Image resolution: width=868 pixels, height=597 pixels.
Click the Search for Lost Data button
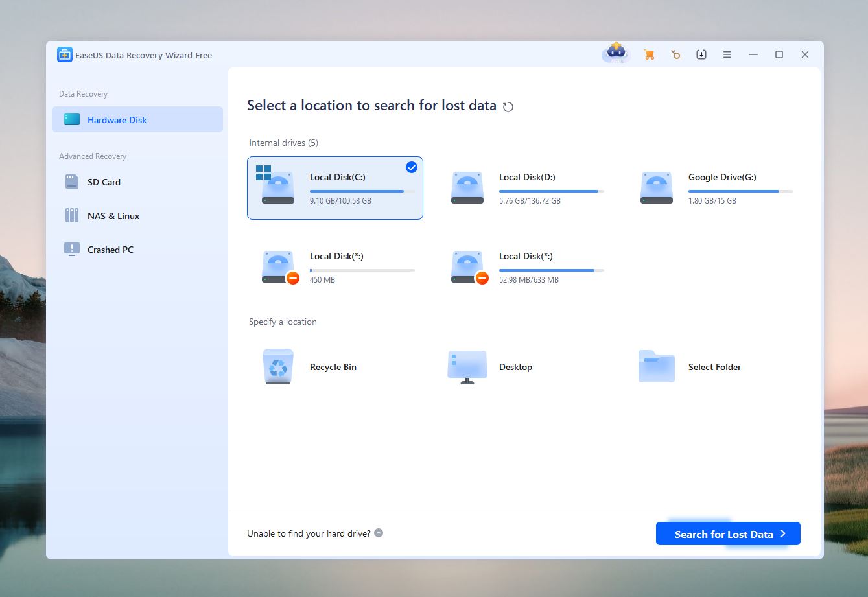728,533
